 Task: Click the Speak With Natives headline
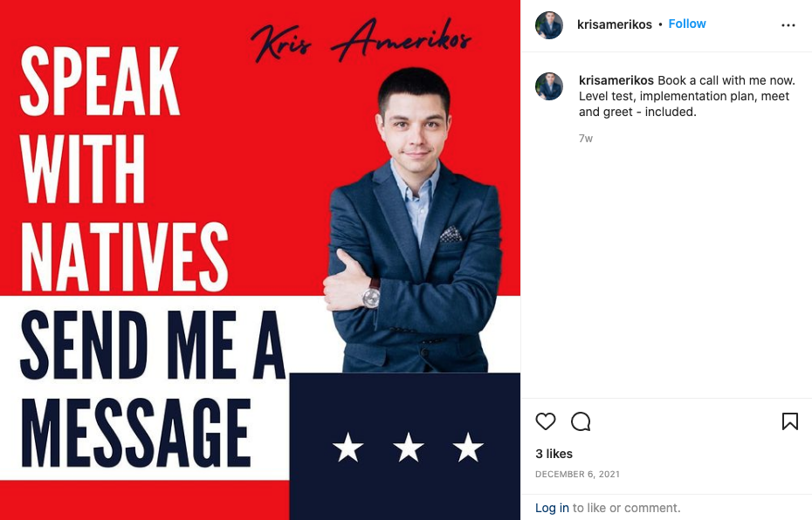[123, 168]
